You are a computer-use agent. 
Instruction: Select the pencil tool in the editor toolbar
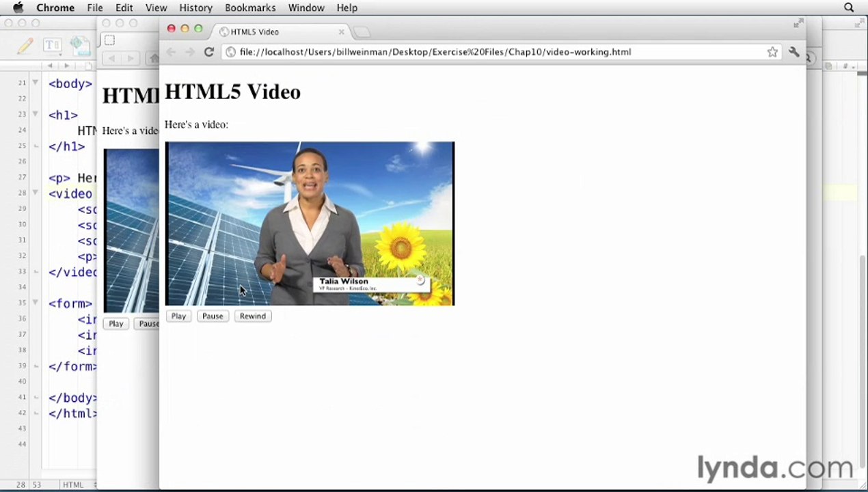click(x=25, y=46)
